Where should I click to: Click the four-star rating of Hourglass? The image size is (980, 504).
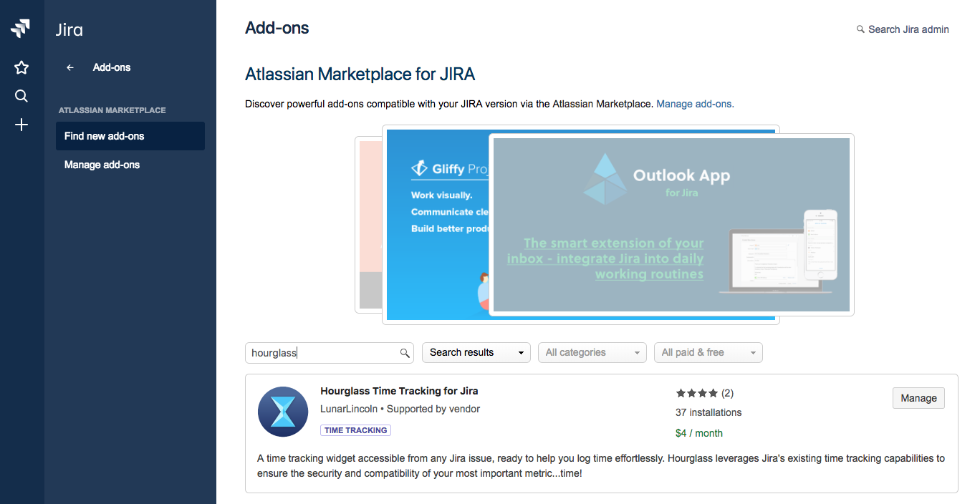click(x=696, y=393)
